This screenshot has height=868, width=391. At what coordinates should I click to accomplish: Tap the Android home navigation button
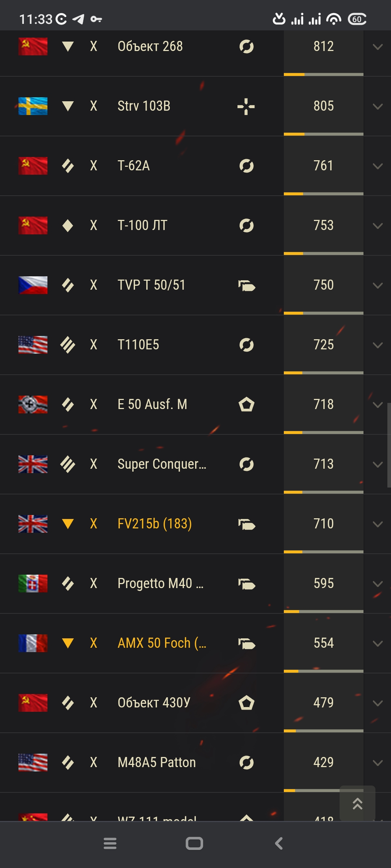[x=194, y=843]
